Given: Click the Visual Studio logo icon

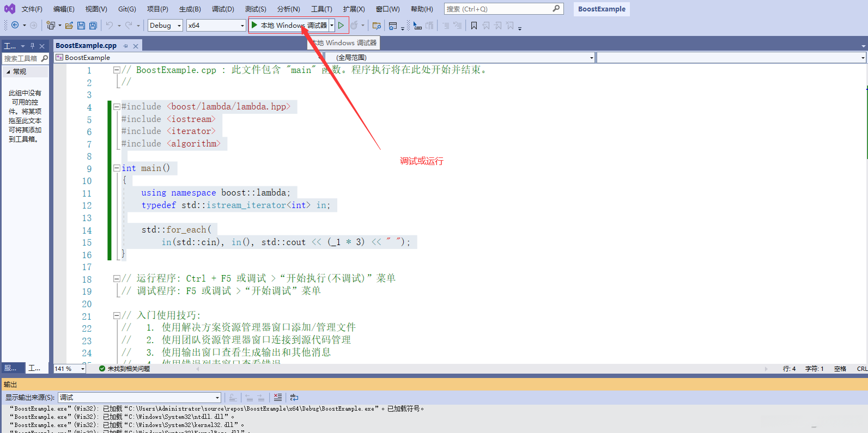Looking at the screenshot, I should click(10, 9).
